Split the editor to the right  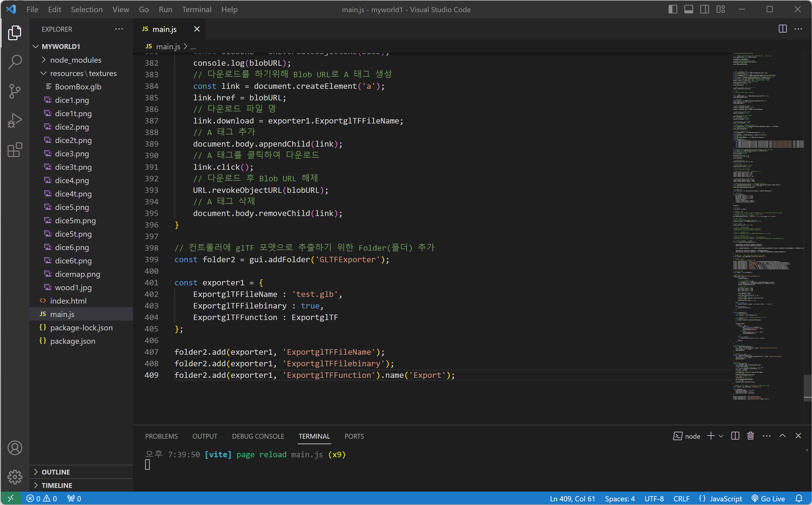[x=782, y=29]
